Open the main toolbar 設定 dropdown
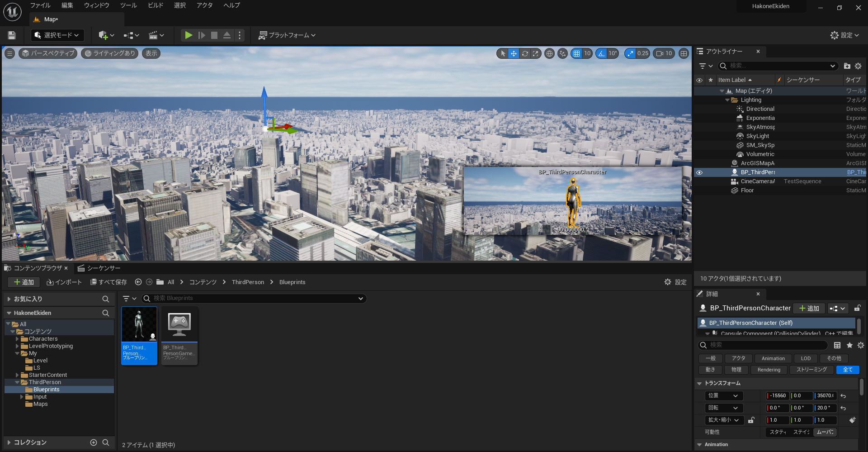868x452 pixels. coord(844,35)
